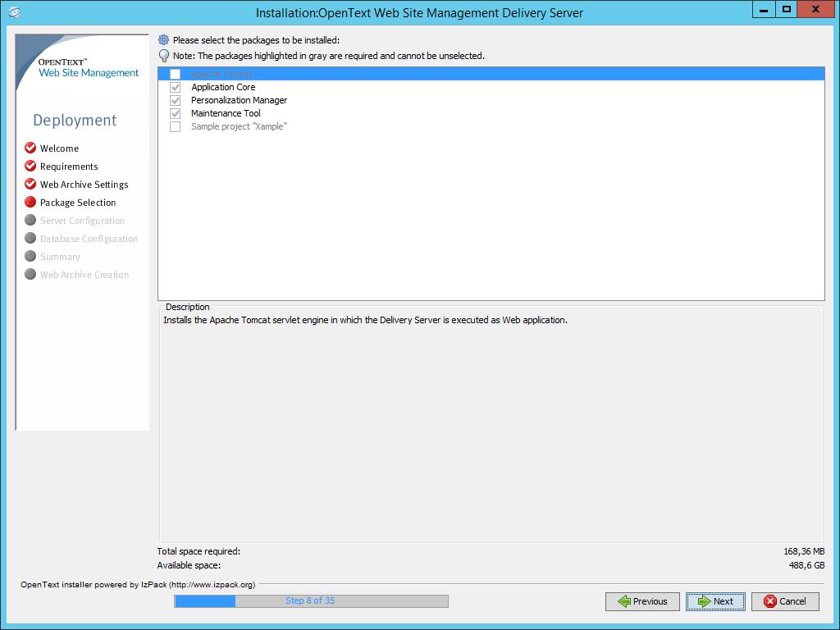The height and width of the screenshot is (630, 840).
Task: Select the Server Configuration step label
Action: click(x=83, y=221)
